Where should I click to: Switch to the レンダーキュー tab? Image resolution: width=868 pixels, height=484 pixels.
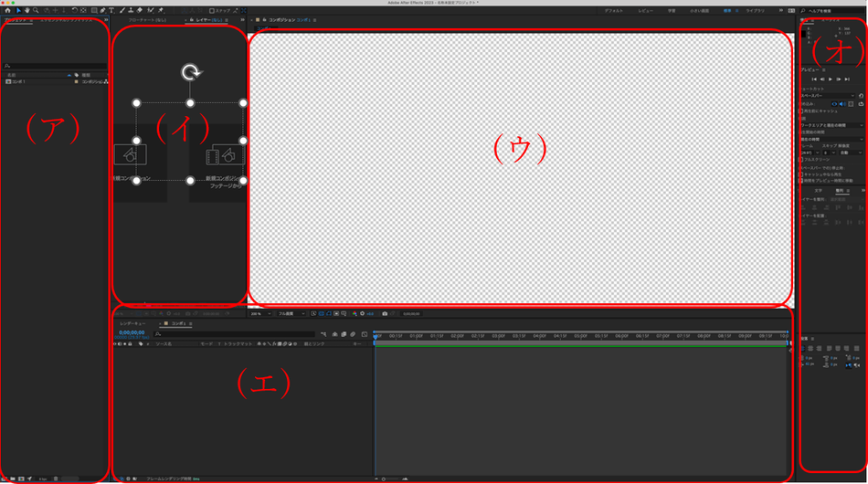(x=132, y=323)
